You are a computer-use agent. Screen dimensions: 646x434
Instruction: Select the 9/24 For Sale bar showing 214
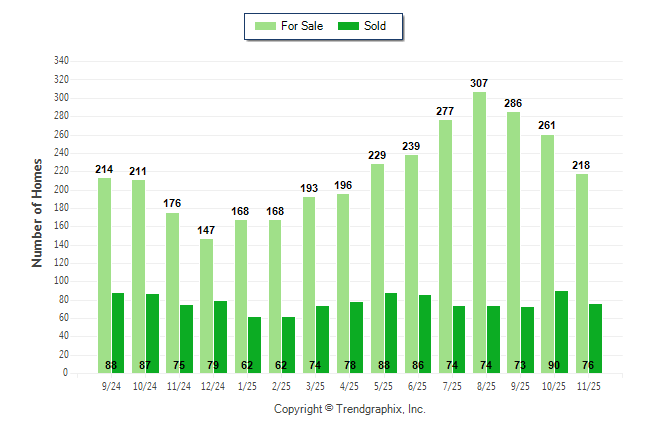tap(104, 275)
